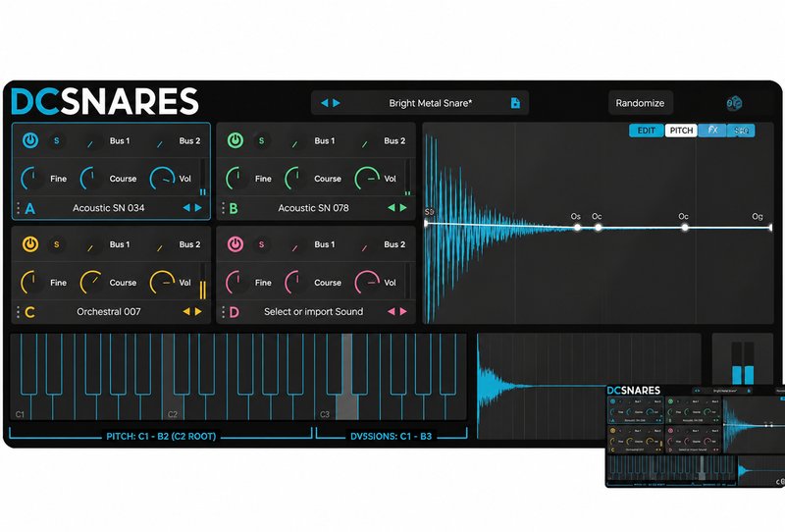Click layer C Bus 2 send knob

tap(160, 246)
